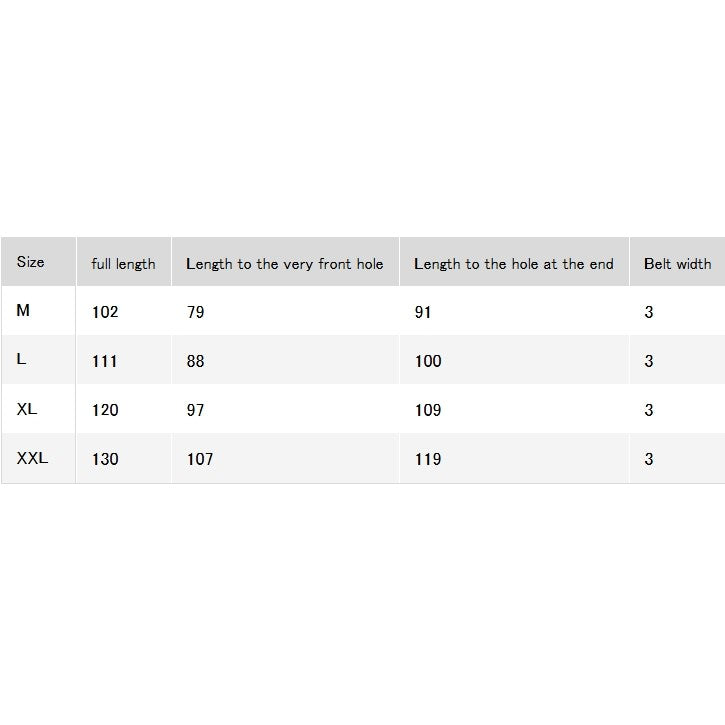This screenshot has width=725, height=725.
Task: Click the M size row label
Action: (23, 310)
